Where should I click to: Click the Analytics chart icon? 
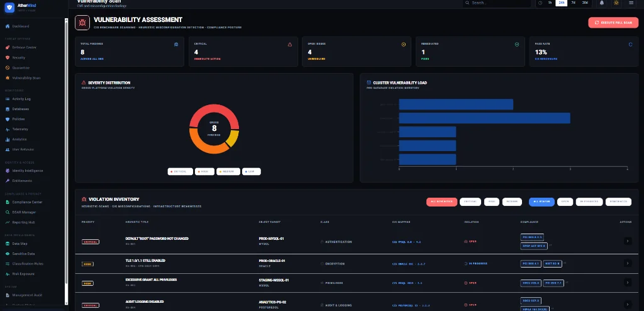(x=8, y=140)
